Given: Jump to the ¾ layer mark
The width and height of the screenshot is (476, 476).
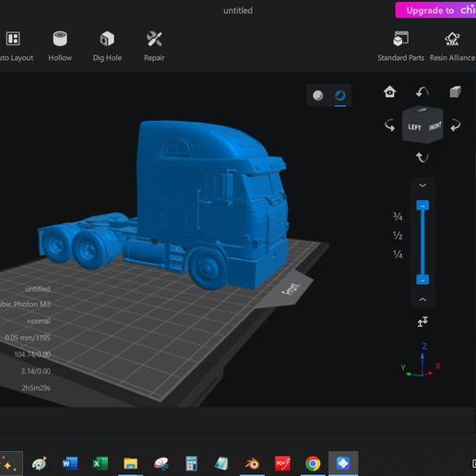Looking at the screenshot, I should pyautogui.click(x=398, y=217).
